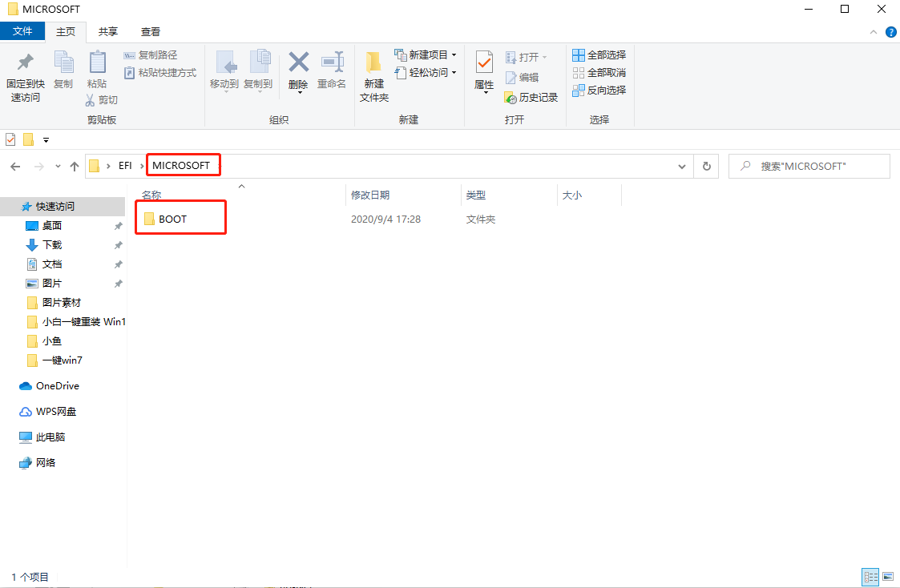Open the Explorer help icon

tap(891, 32)
